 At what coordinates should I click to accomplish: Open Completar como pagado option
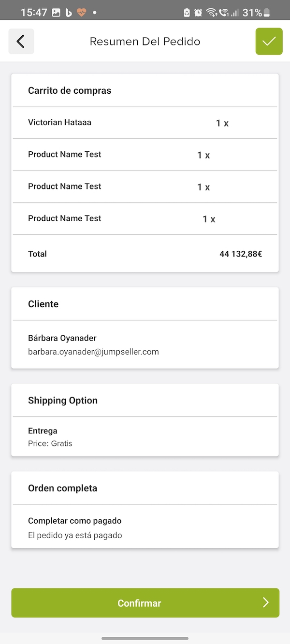tap(145, 528)
